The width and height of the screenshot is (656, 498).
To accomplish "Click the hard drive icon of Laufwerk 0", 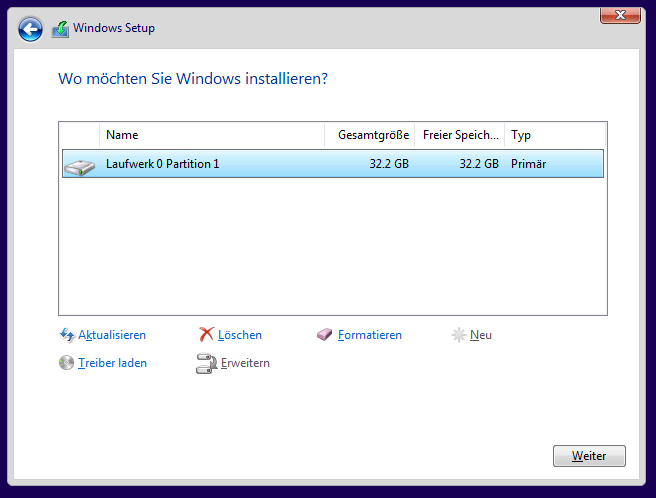I will tap(79, 167).
